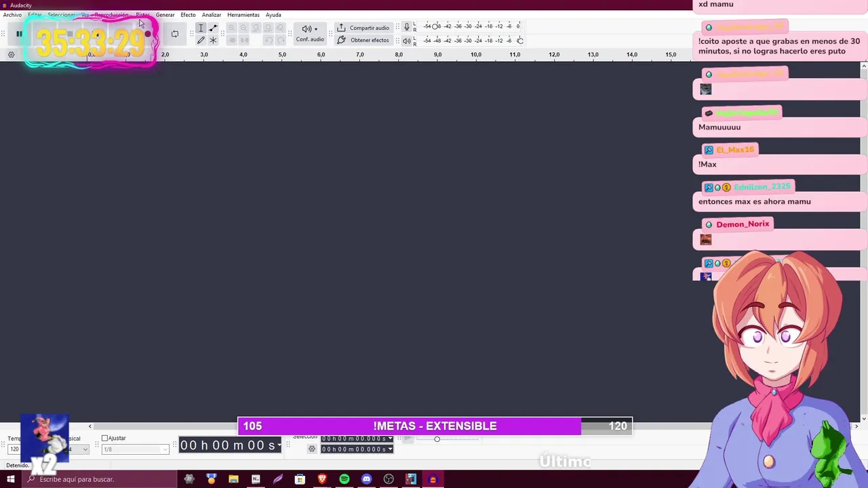Click the Undo arrow icon

click(268, 40)
